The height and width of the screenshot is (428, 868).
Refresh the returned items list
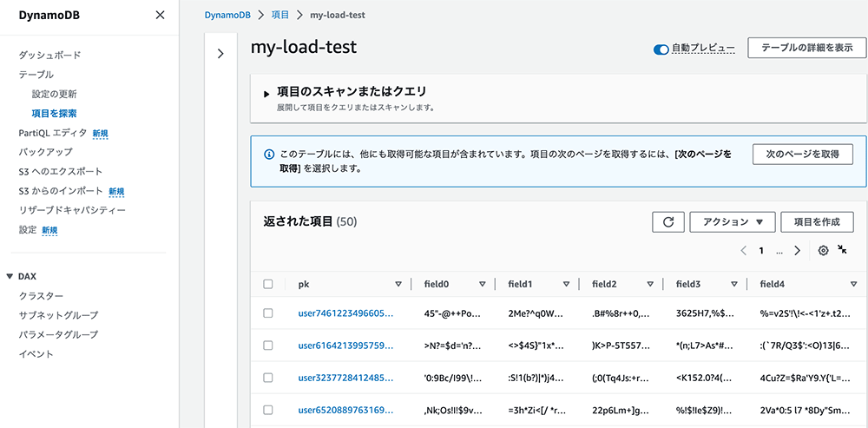(668, 222)
